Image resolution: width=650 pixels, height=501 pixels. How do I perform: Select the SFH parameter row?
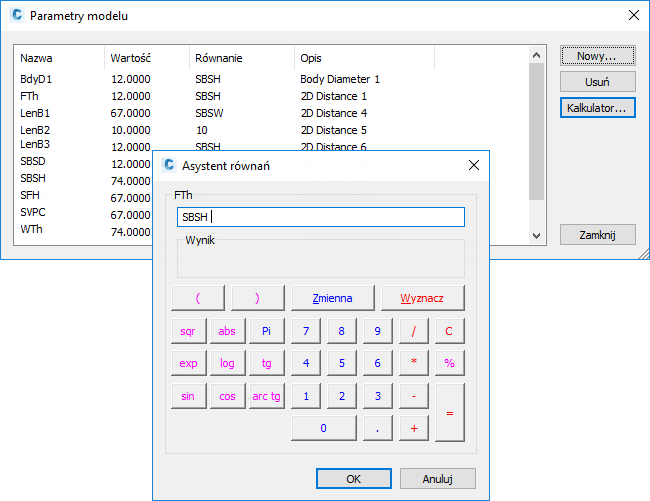pos(30,195)
